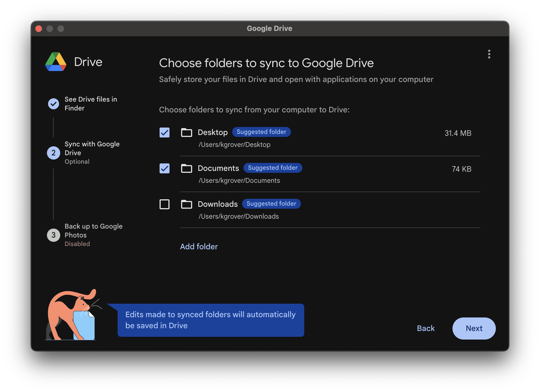Click the Desktop folder icon
540x392 pixels.
pos(186,133)
